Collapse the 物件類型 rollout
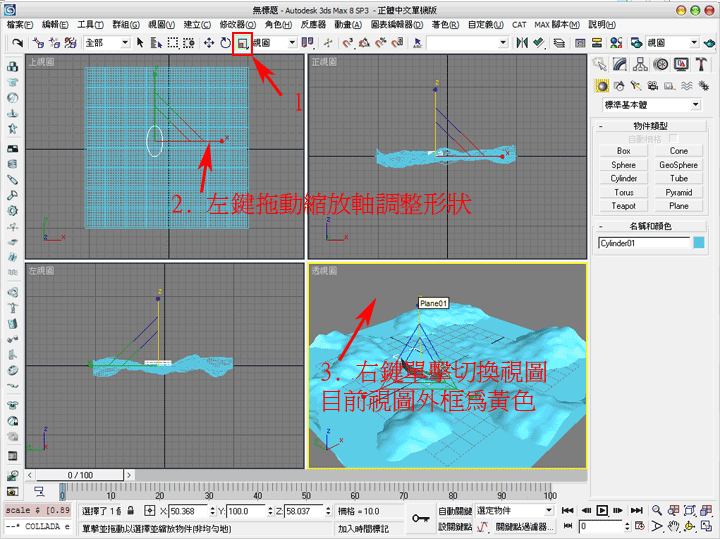This screenshot has height=539, width=720. (650, 125)
